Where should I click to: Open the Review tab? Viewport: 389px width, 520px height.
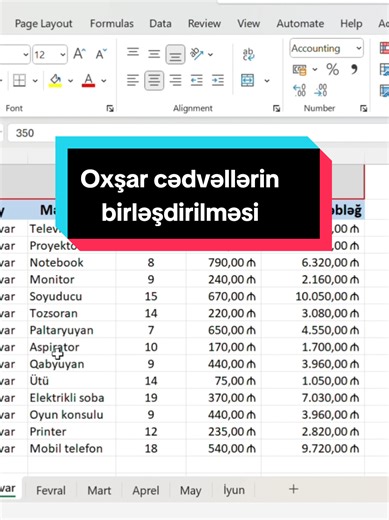(x=204, y=24)
